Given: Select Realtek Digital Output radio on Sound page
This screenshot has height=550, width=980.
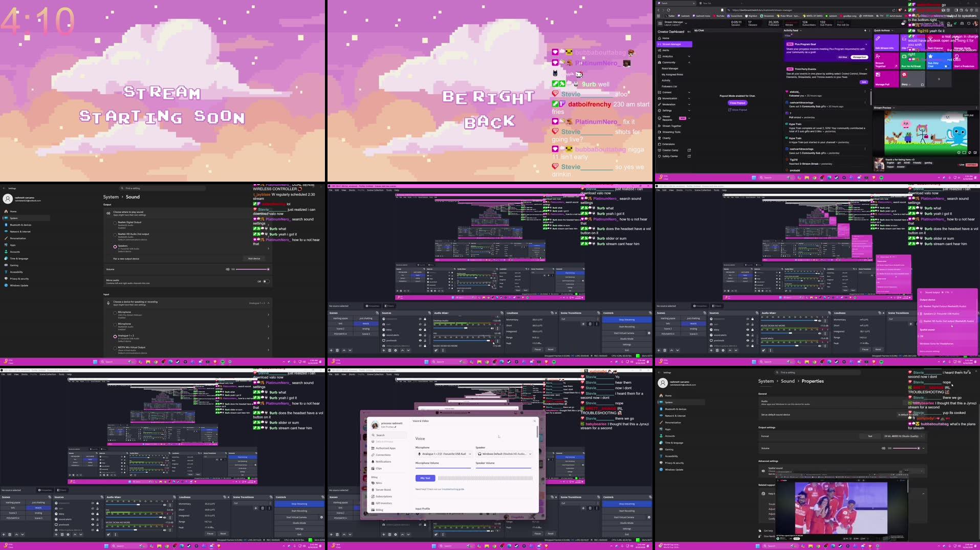Looking at the screenshot, I should [115, 224].
